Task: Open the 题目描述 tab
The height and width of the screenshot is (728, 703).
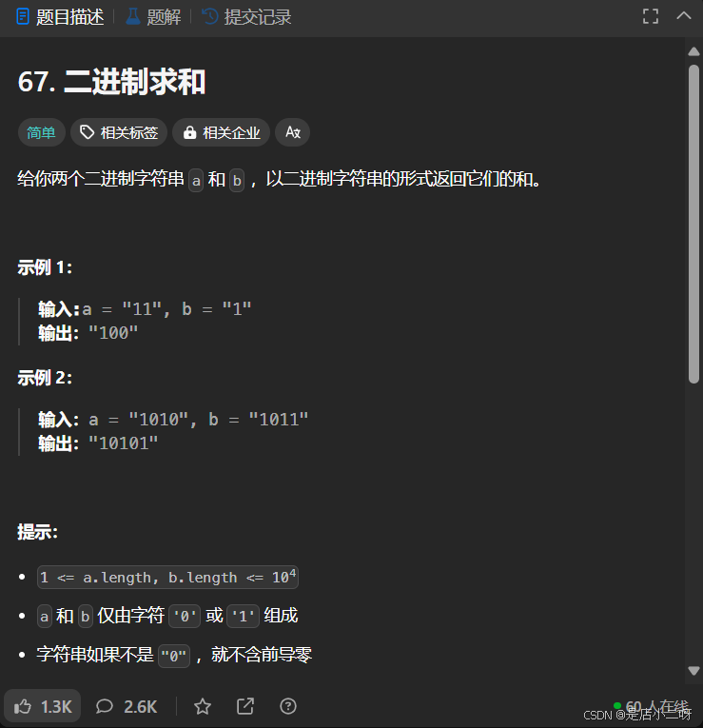Action: [60, 17]
